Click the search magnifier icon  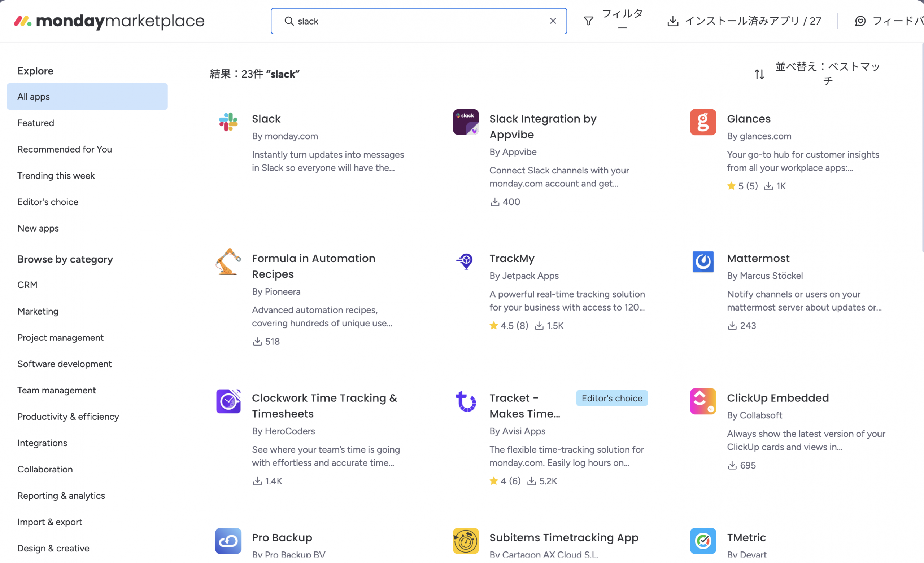coord(289,21)
